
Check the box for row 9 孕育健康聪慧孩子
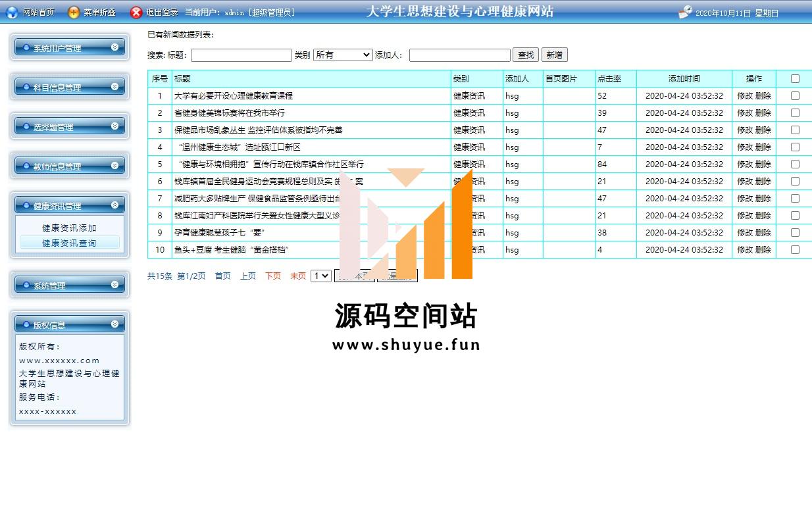pyautogui.click(x=795, y=232)
